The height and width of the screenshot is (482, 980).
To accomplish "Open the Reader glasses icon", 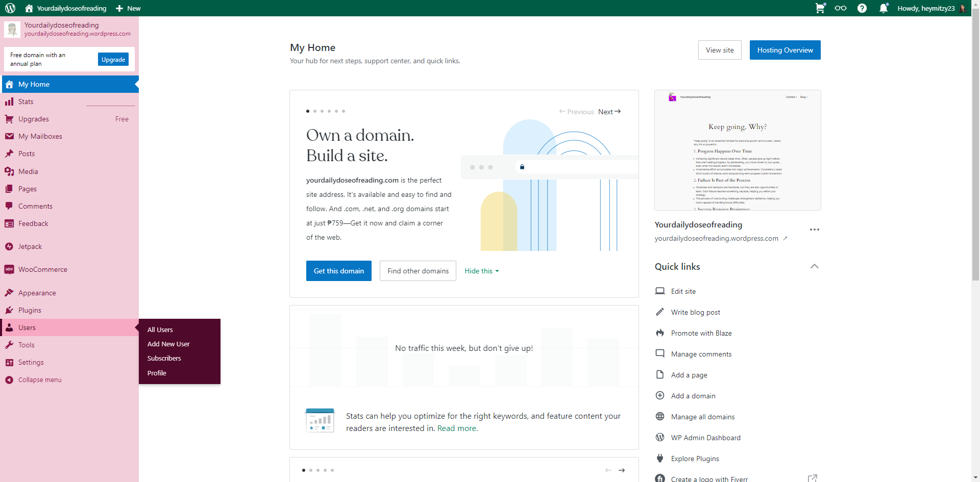I will coord(841,8).
